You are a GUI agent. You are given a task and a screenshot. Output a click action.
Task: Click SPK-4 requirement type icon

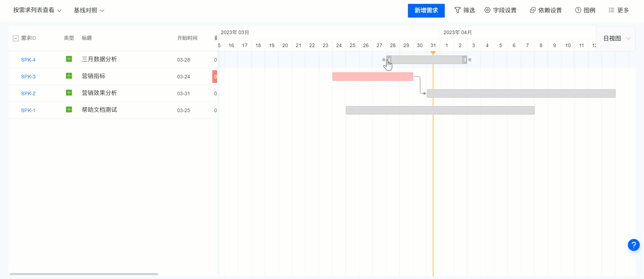[69, 59]
